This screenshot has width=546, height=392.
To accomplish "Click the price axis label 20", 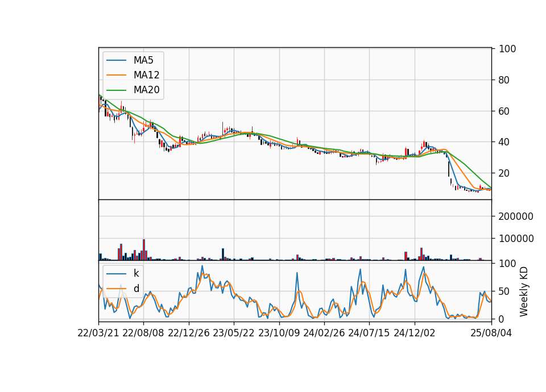I will tap(504, 173).
